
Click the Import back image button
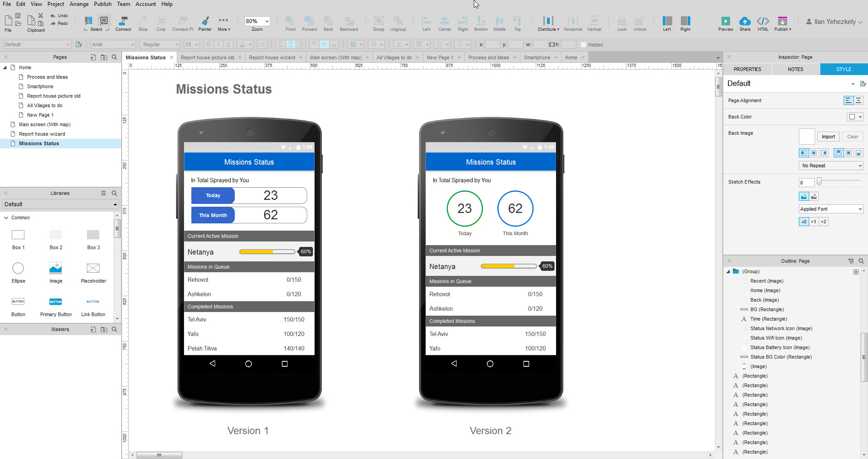[x=828, y=137]
